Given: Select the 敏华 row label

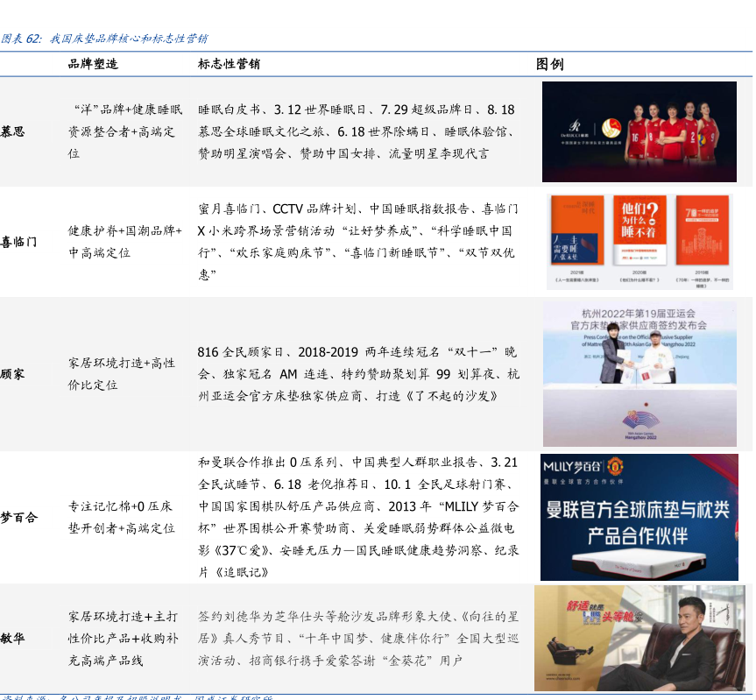Looking at the screenshot, I should (x=13, y=638).
